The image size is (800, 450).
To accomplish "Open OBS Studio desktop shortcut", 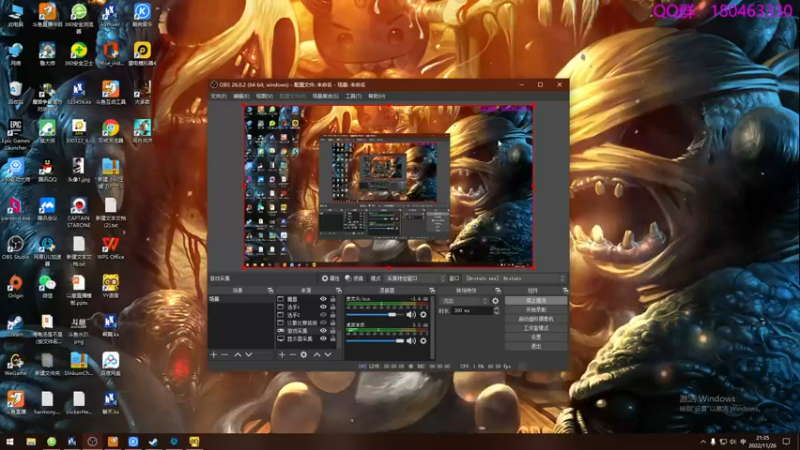I will (x=15, y=247).
